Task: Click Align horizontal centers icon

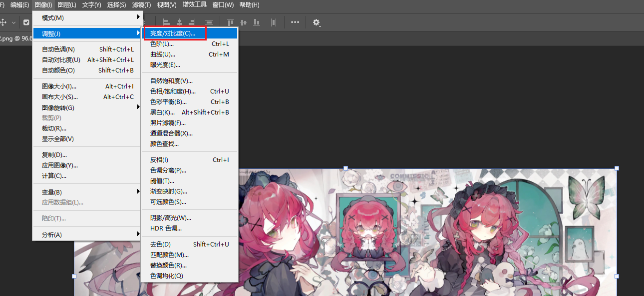Action: click(178, 22)
